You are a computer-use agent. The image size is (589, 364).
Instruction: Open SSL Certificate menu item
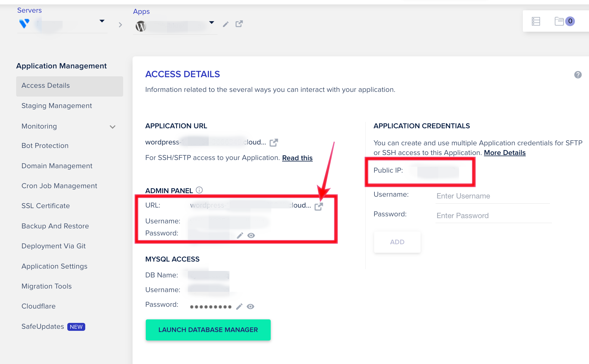(x=46, y=206)
